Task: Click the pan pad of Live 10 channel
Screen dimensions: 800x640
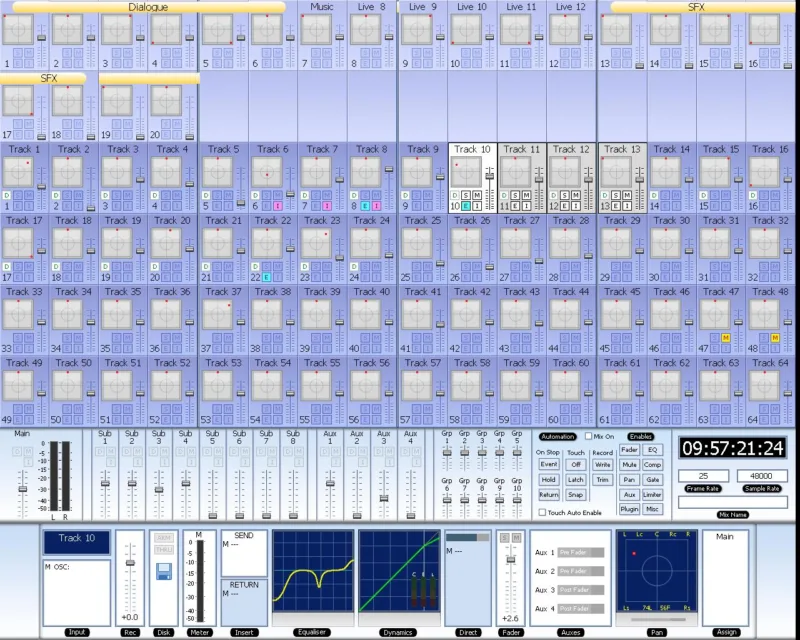Action: [466, 29]
